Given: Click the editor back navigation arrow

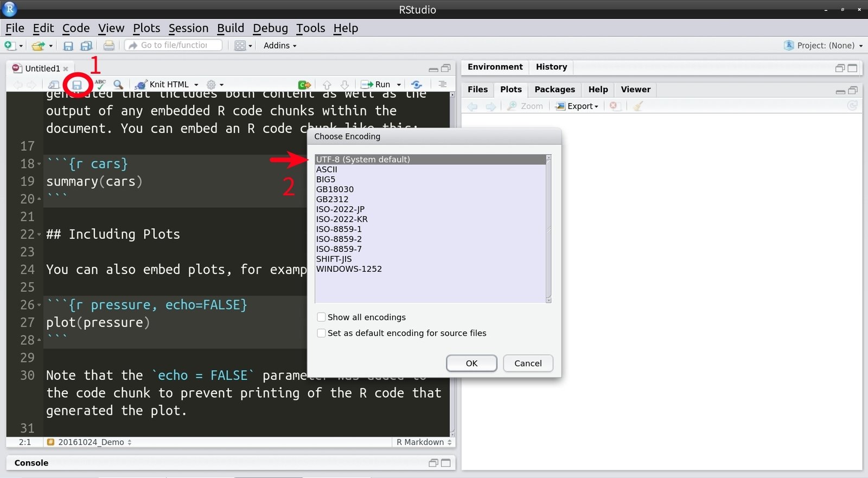Looking at the screenshot, I should 18,85.
